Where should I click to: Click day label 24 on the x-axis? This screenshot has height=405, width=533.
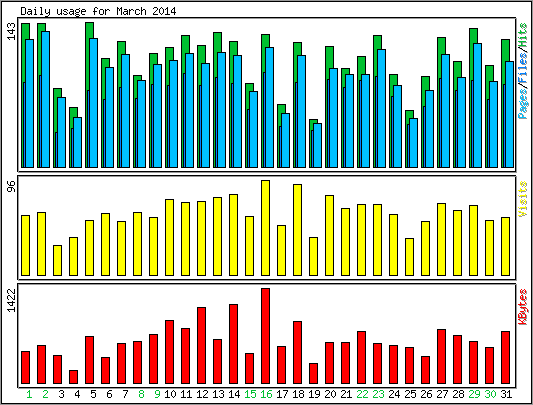[x=394, y=394]
